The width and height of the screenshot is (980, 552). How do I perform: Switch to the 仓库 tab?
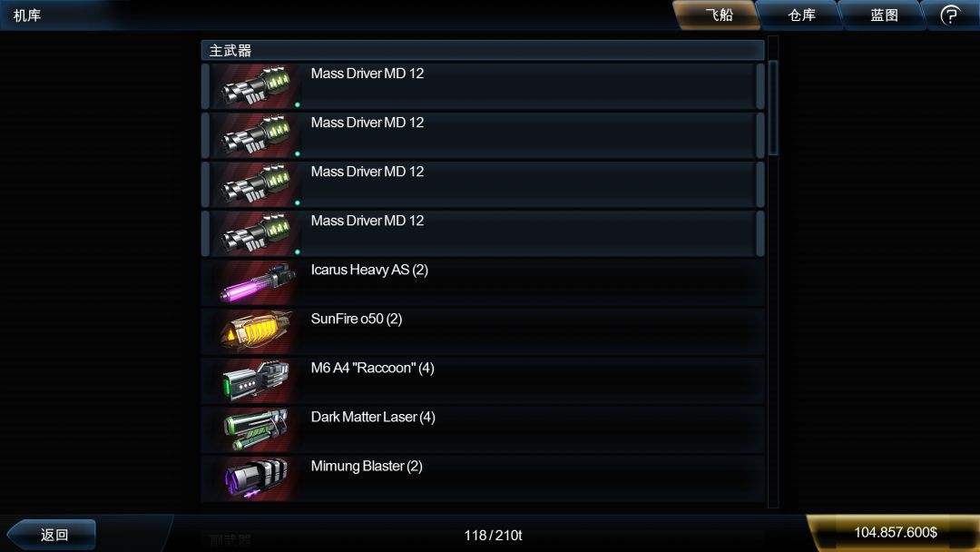[801, 15]
